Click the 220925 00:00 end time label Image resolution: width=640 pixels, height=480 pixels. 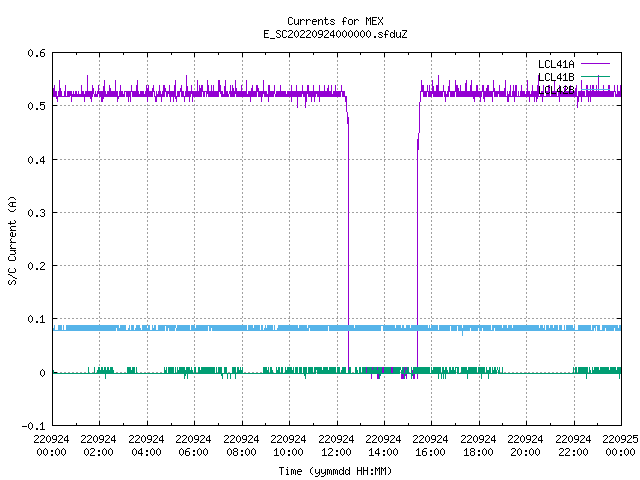[x=620, y=446]
